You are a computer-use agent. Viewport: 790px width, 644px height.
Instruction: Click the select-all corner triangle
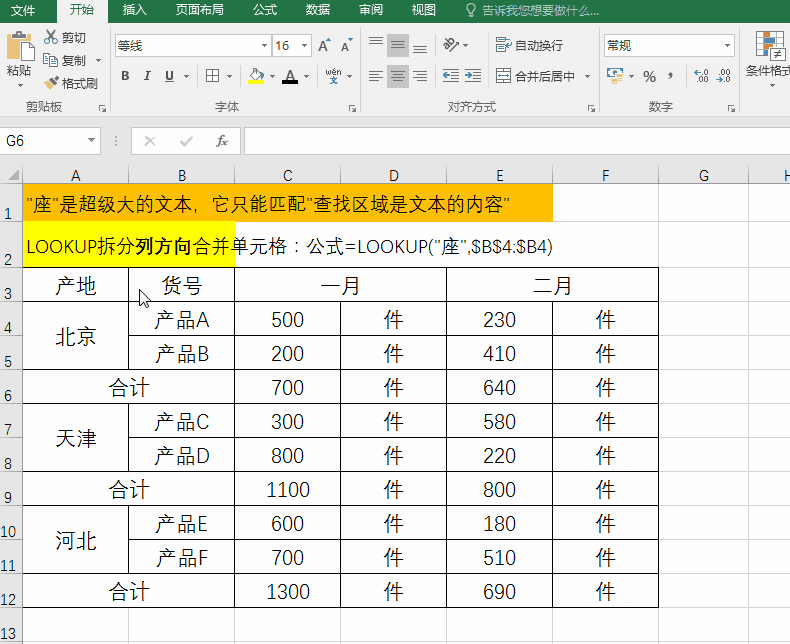coord(12,174)
